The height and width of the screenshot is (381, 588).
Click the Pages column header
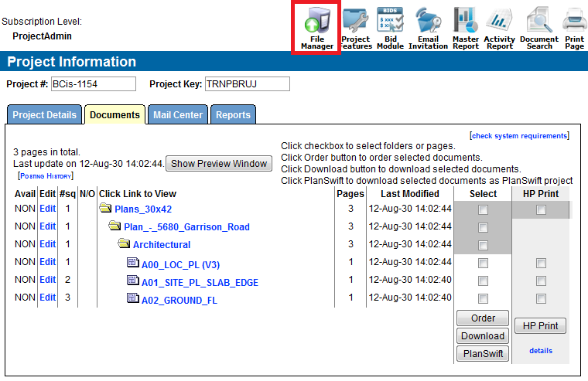pos(350,194)
